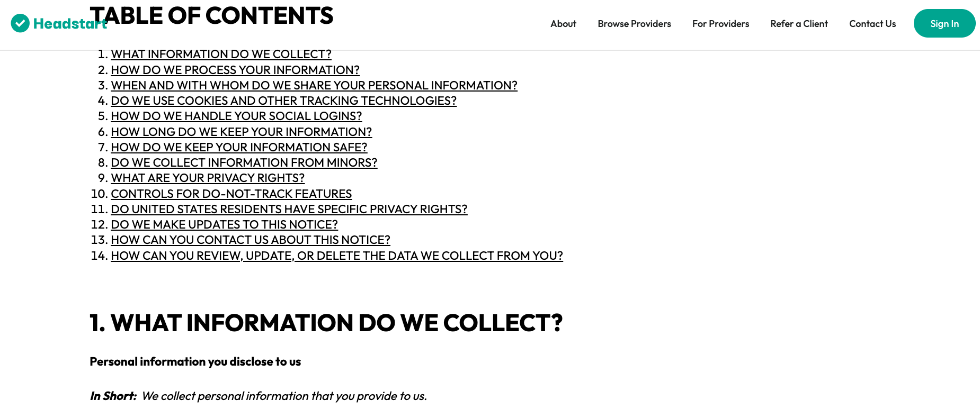Jump to Controls for Do-Not-Track Features
Image resolution: width=980 pixels, height=418 pixels.
coord(231,194)
